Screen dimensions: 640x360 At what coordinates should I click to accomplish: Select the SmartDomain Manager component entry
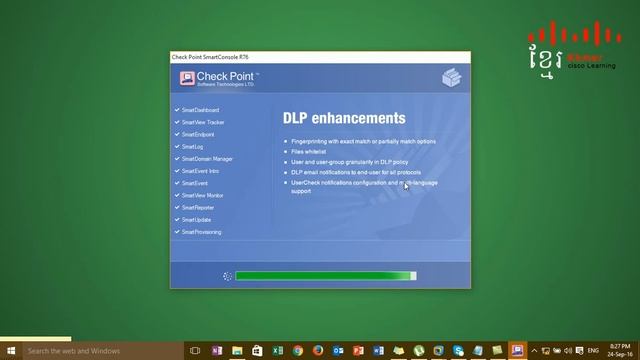pyautogui.click(x=207, y=159)
